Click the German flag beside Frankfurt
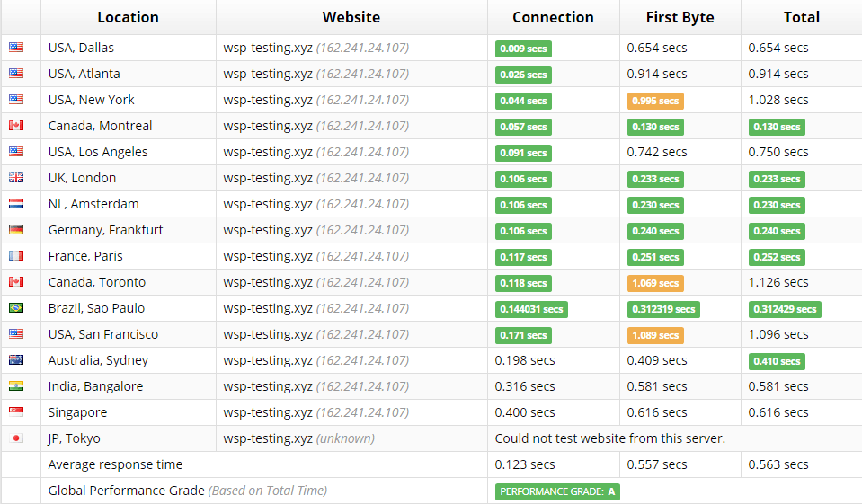 [16, 230]
